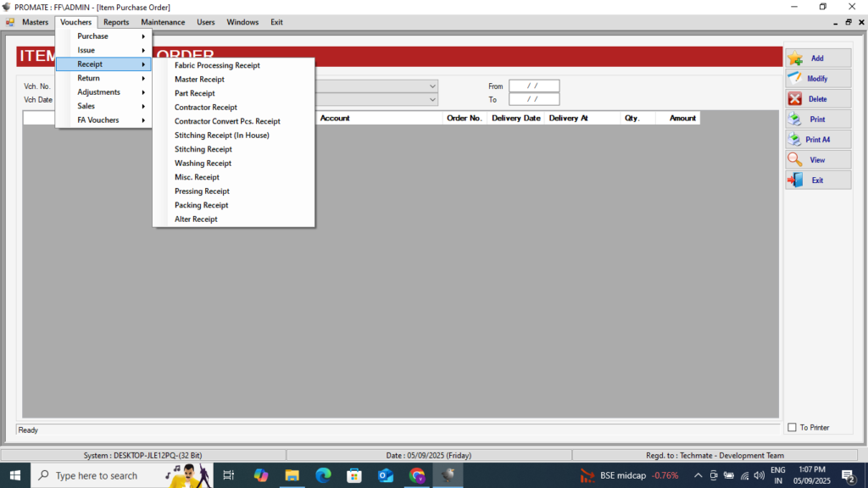Enable the To Printer checkbox
The width and height of the screenshot is (868, 488).
792,428
